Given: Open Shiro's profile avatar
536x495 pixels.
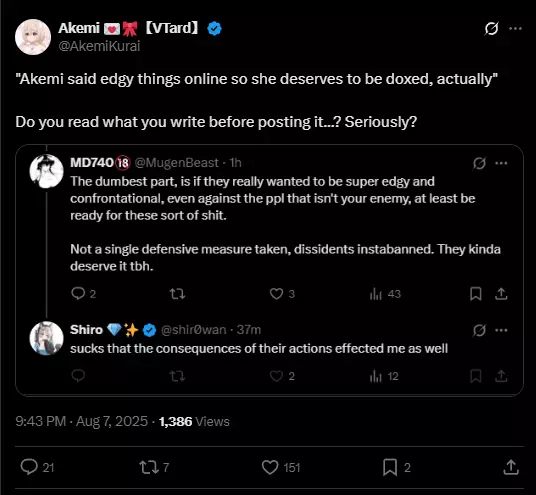Looking at the screenshot, I should 46,338.
